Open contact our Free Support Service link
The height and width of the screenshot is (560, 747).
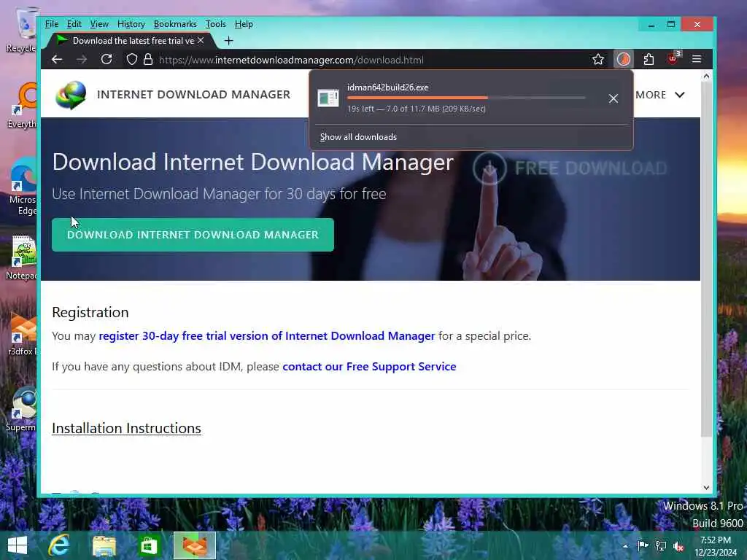[x=369, y=366]
